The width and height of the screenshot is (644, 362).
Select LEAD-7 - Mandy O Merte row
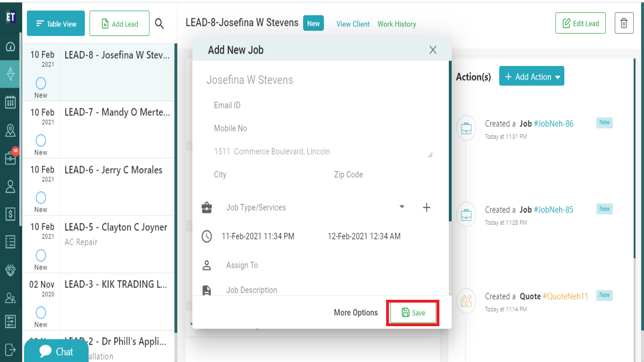coord(98,129)
